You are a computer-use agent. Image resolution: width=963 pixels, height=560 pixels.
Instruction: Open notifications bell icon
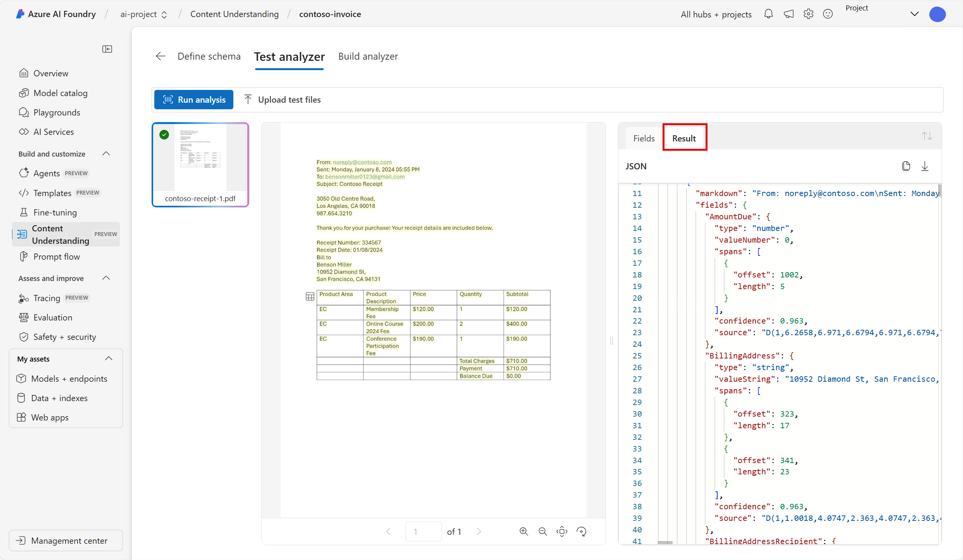768,14
